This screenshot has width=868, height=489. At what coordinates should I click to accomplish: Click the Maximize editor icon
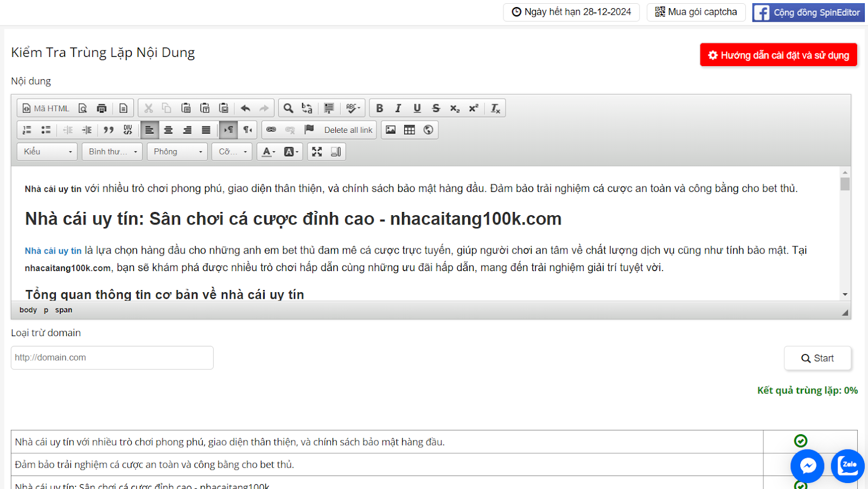point(317,152)
